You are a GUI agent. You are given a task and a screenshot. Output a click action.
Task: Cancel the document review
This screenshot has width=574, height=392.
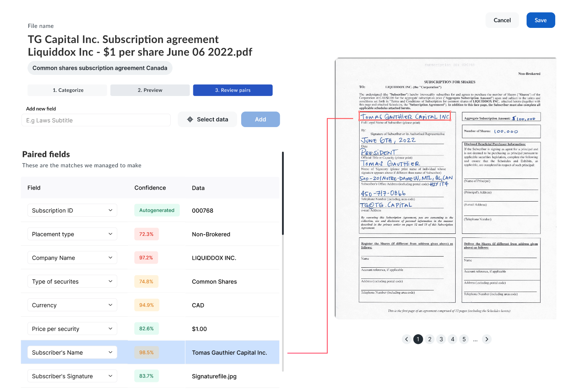coord(502,20)
